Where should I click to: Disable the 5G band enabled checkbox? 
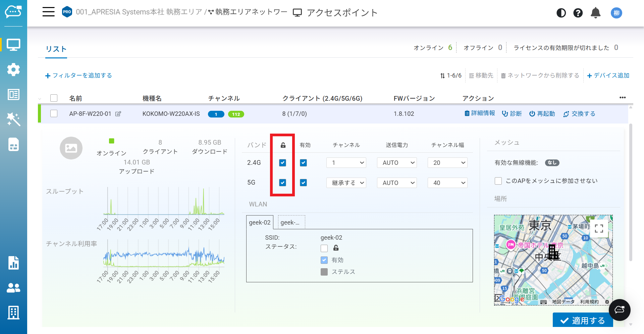click(x=304, y=183)
